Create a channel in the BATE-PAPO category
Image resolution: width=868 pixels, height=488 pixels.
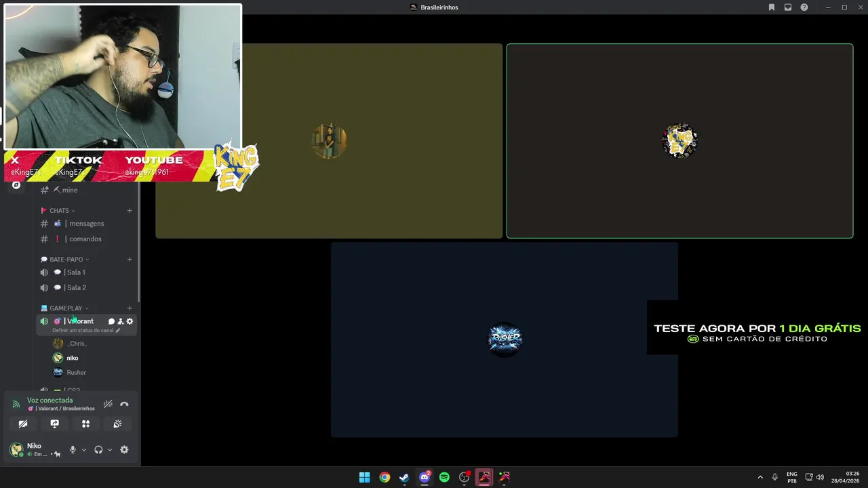[130, 260]
